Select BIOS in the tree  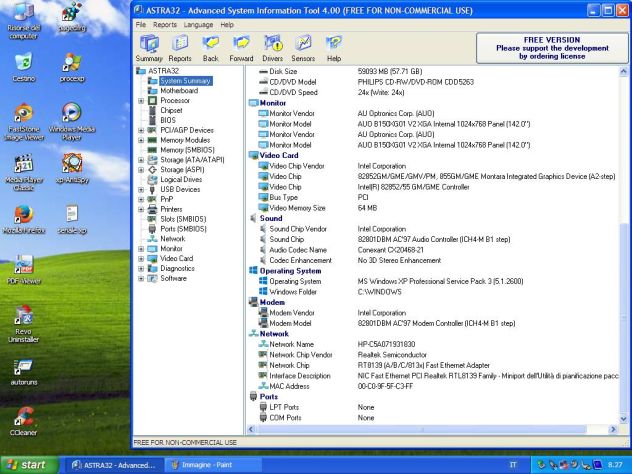tap(168, 120)
